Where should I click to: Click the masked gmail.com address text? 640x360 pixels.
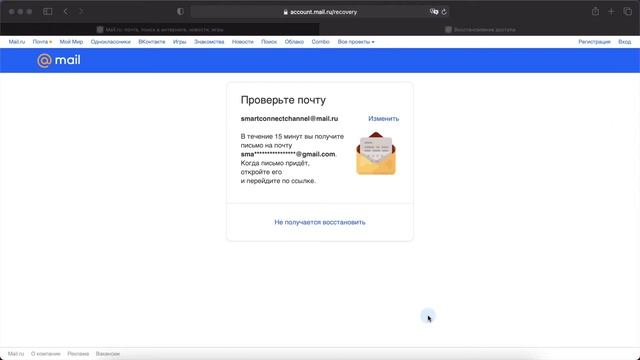click(288, 154)
